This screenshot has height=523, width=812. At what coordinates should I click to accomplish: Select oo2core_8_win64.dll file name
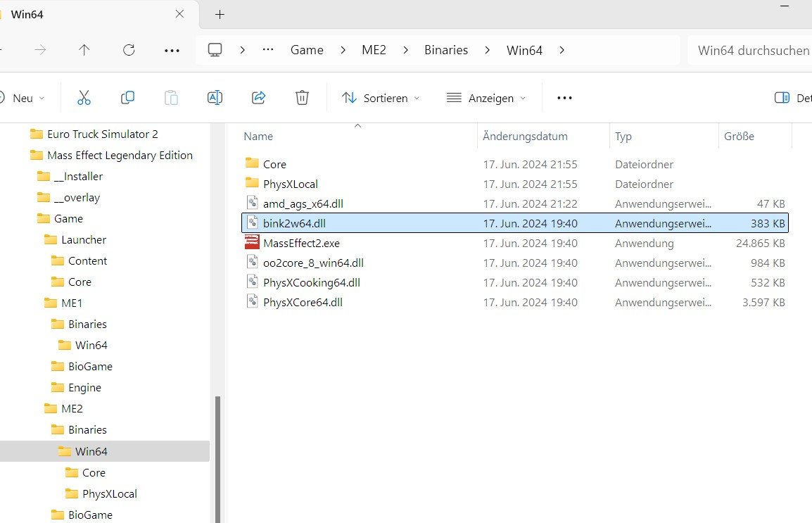(313, 263)
